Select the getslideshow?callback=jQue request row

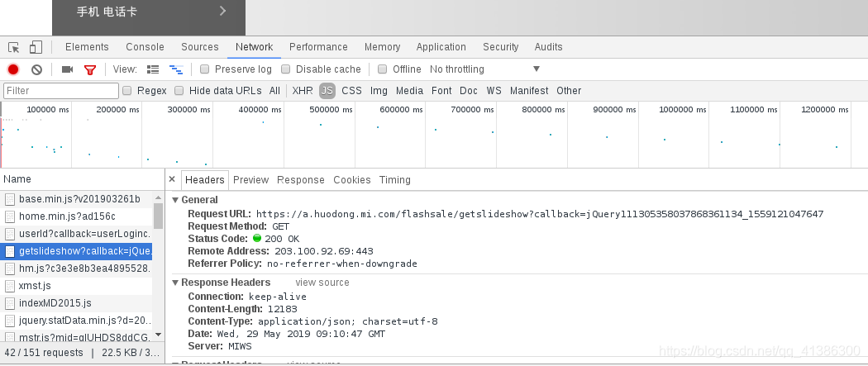tap(76, 251)
